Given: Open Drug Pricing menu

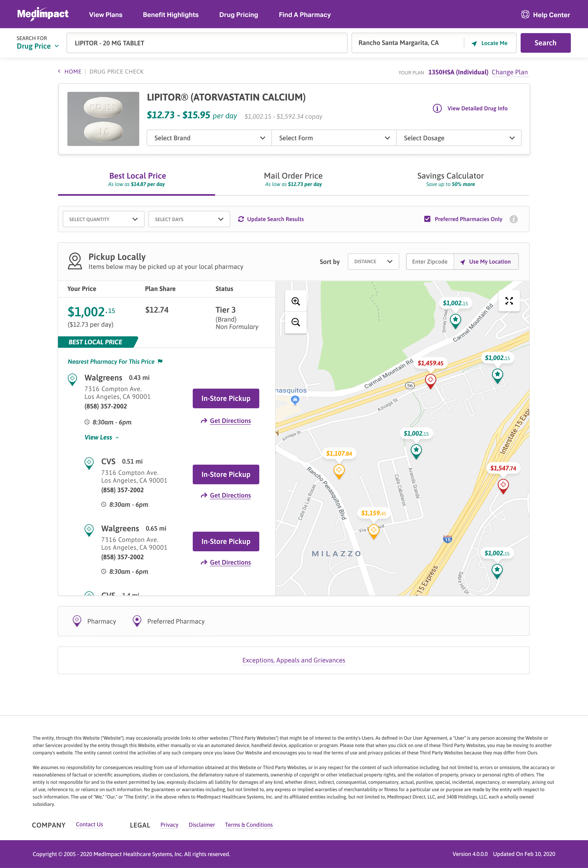Looking at the screenshot, I should click(238, 15).
